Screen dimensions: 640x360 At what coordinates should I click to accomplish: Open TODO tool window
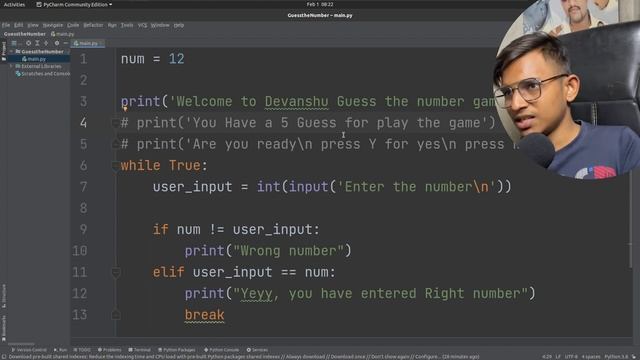[82, 350]
